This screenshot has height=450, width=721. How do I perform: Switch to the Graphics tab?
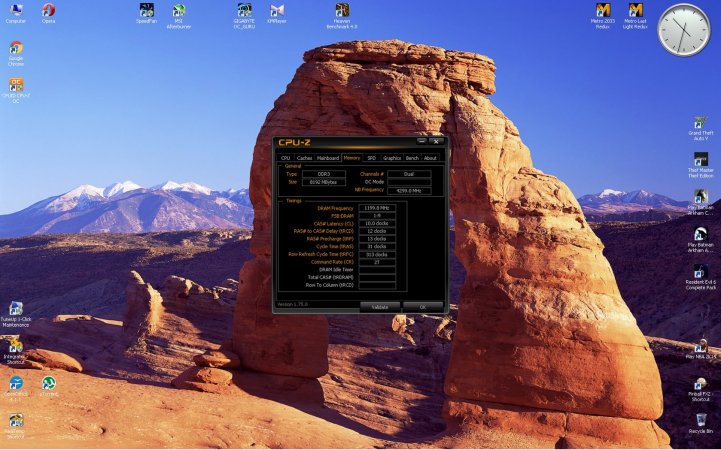click(x=392, y=158)
